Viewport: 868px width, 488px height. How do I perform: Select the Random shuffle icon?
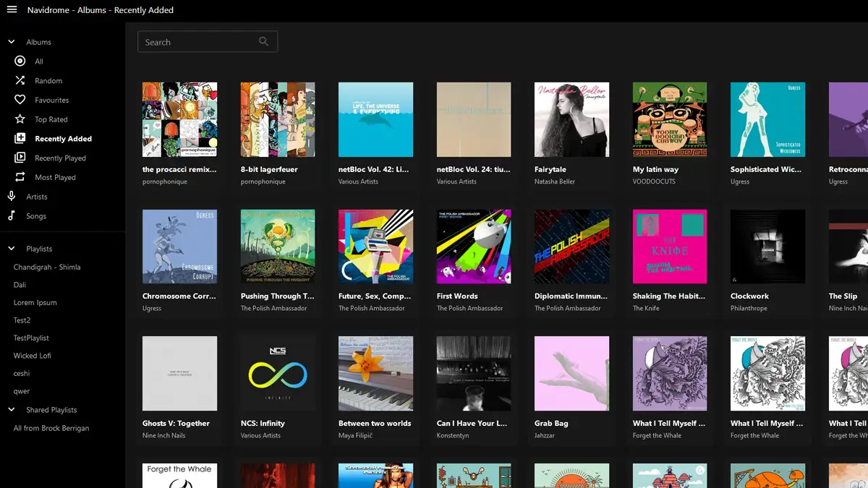(20, 81)
